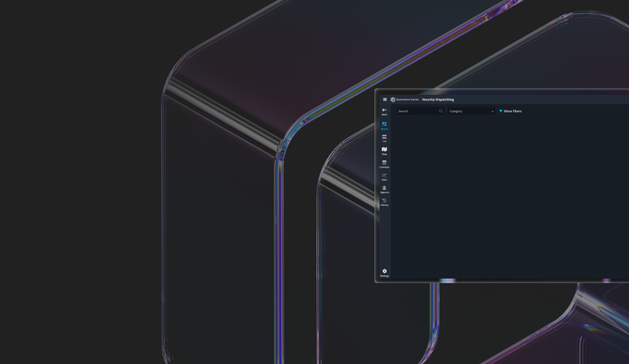Switch to the Board view
Viewport: 629px width, 364px height.
click(385, 125)
